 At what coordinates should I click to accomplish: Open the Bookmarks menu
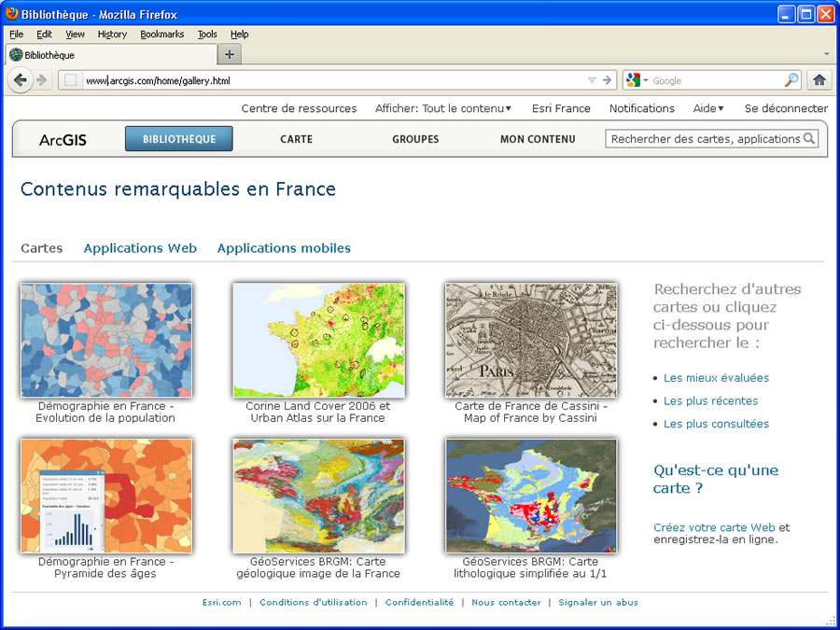[161, 35]
